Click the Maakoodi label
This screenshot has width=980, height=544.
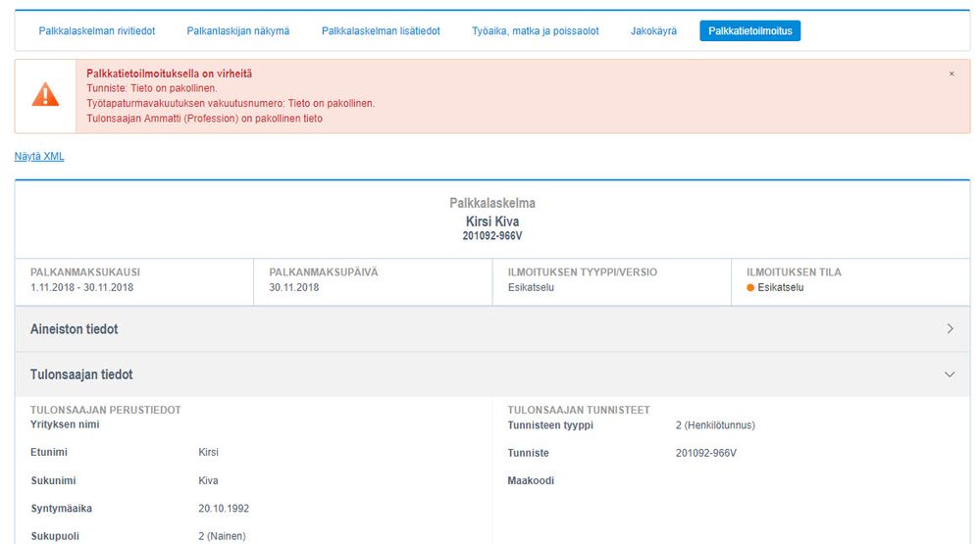point(531,480)
